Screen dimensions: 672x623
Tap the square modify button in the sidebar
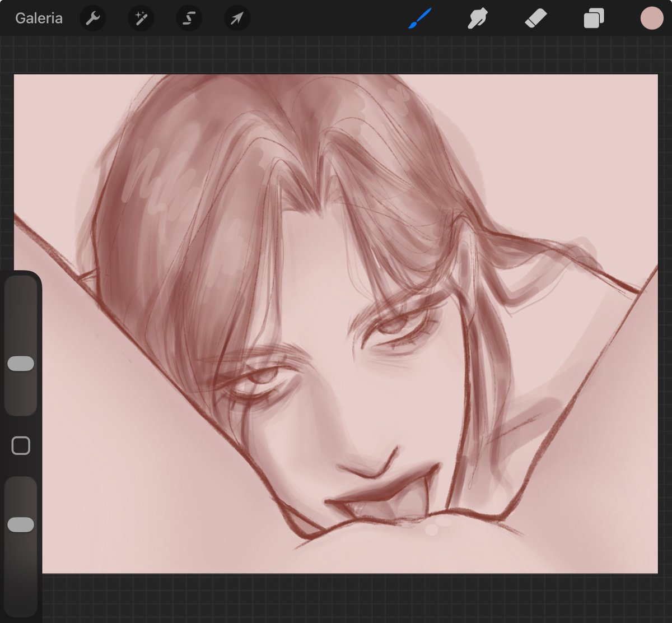tap(21, 446)
